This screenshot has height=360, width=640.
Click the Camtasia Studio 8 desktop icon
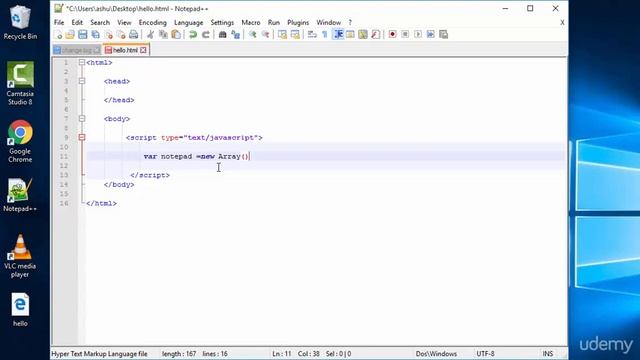pyautogui.click(x=20, y=84)
